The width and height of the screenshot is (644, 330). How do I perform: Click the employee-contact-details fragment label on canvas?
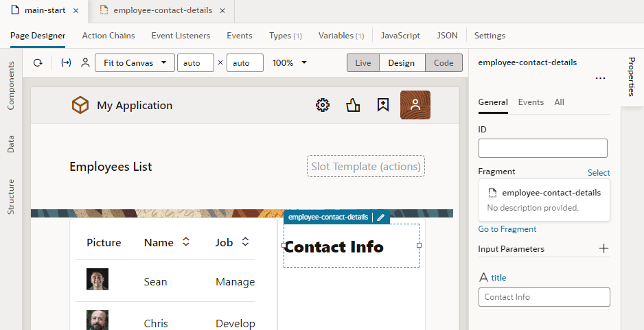click(328, 217)
